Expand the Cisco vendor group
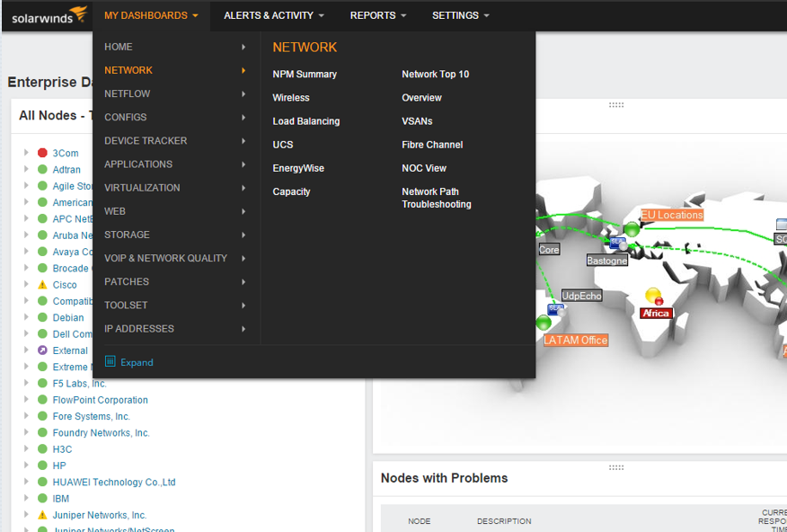This screenshot has width=787, height=532. pos(26,284)
